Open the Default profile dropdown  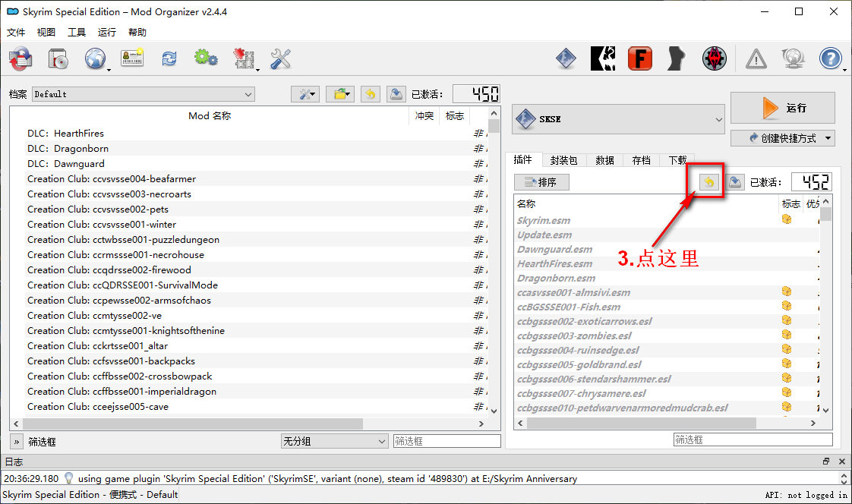pos(143,94)
